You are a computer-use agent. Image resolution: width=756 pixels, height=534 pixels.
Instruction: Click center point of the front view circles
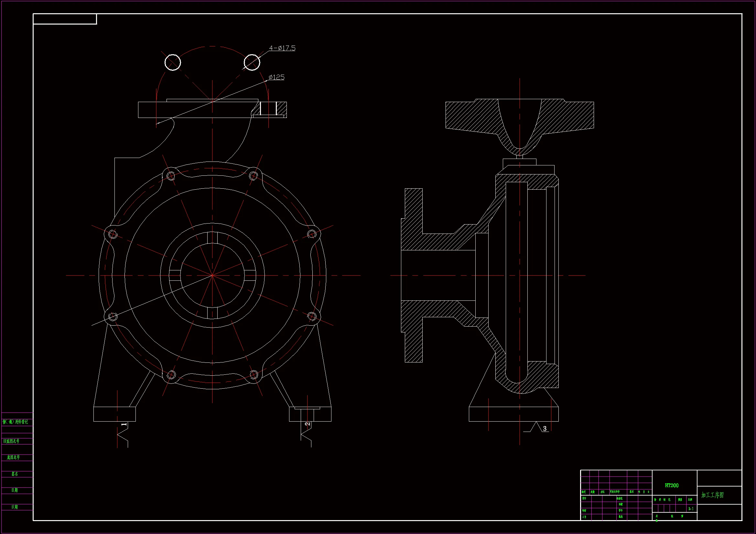212,275
